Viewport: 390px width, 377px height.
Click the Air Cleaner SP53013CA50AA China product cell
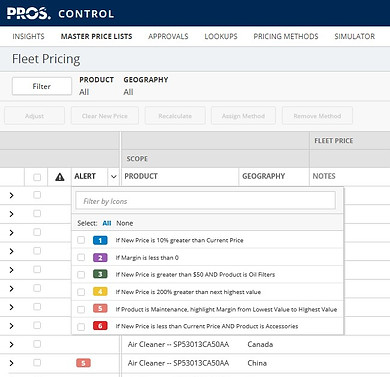[x=178, y=363]
